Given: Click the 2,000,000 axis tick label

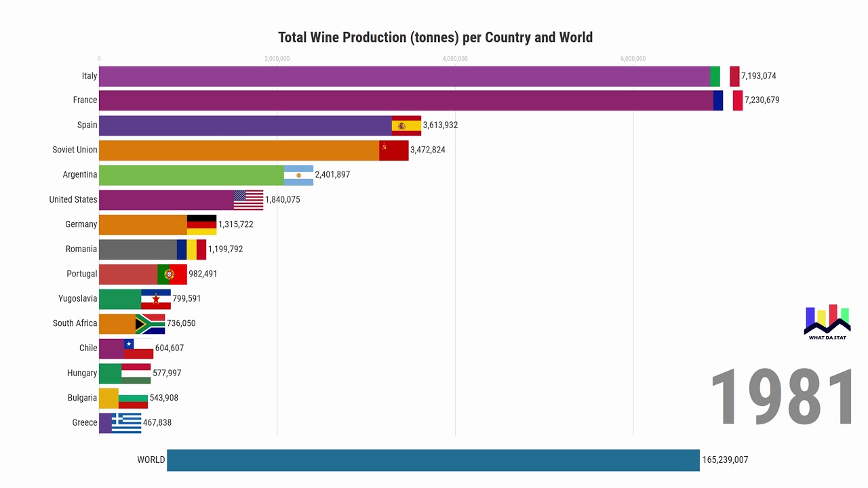Looking at the screenshot, I should click(x=277, y=59).
